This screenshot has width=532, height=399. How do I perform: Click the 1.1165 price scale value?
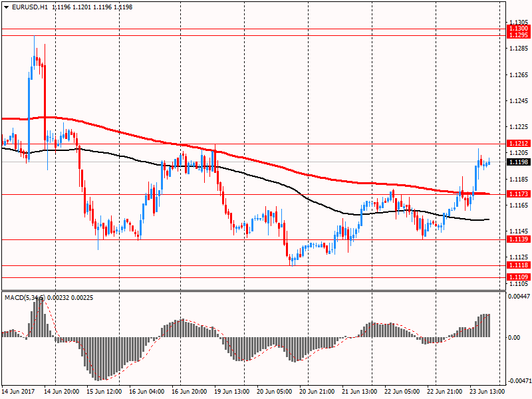click(x=519, y=205)
